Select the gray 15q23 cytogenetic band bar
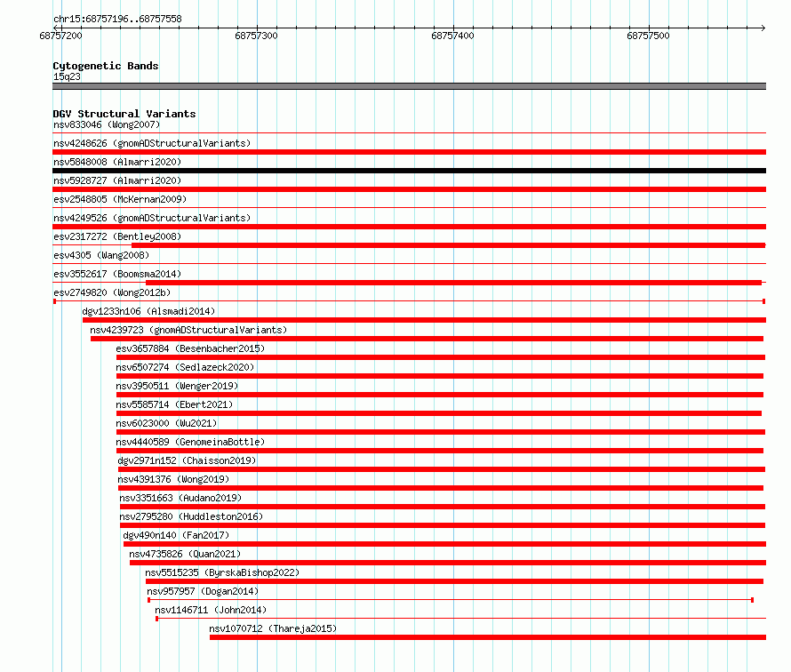 pos(409,86)
